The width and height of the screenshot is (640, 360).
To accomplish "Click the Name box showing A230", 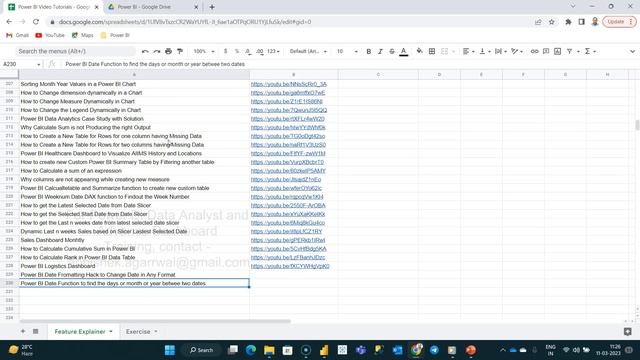I will tap(21, 64).
